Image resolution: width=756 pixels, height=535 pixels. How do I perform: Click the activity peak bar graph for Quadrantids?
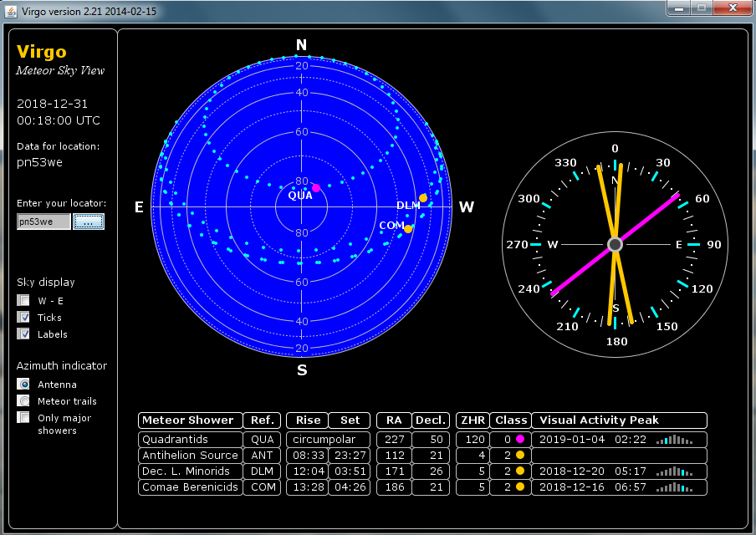[x=675, y=440]
